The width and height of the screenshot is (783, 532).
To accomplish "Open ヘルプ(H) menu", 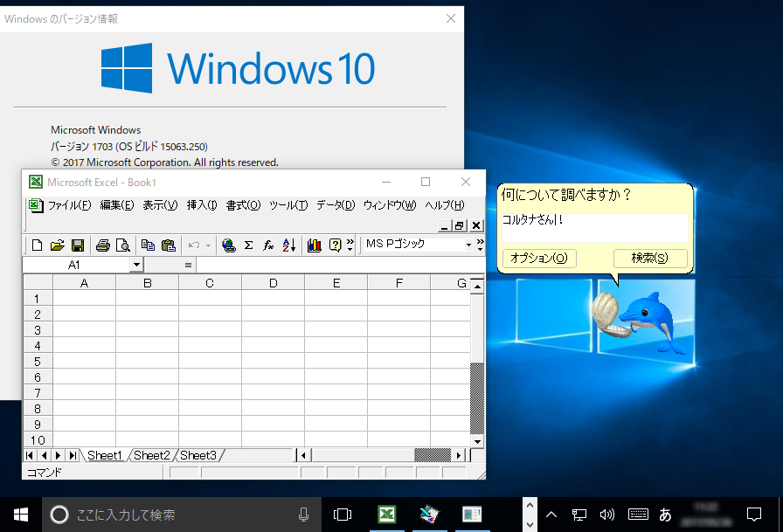I will coord(445,205).
